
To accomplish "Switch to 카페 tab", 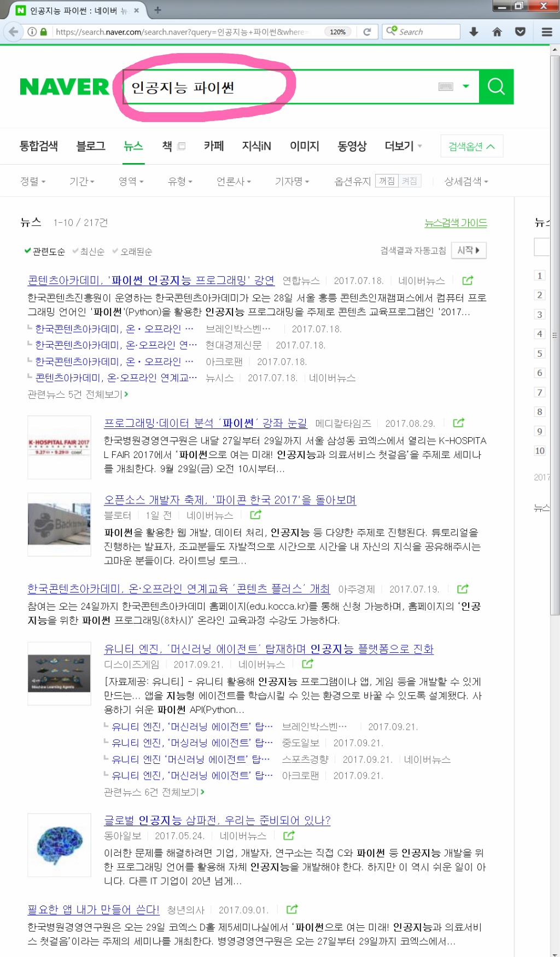I will pos(214,146).
